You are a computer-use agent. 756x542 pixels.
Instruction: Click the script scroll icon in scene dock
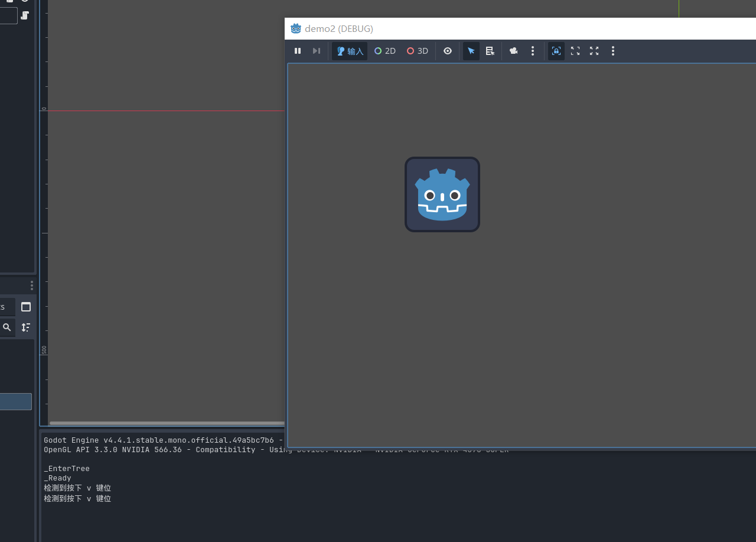point(25,15)
